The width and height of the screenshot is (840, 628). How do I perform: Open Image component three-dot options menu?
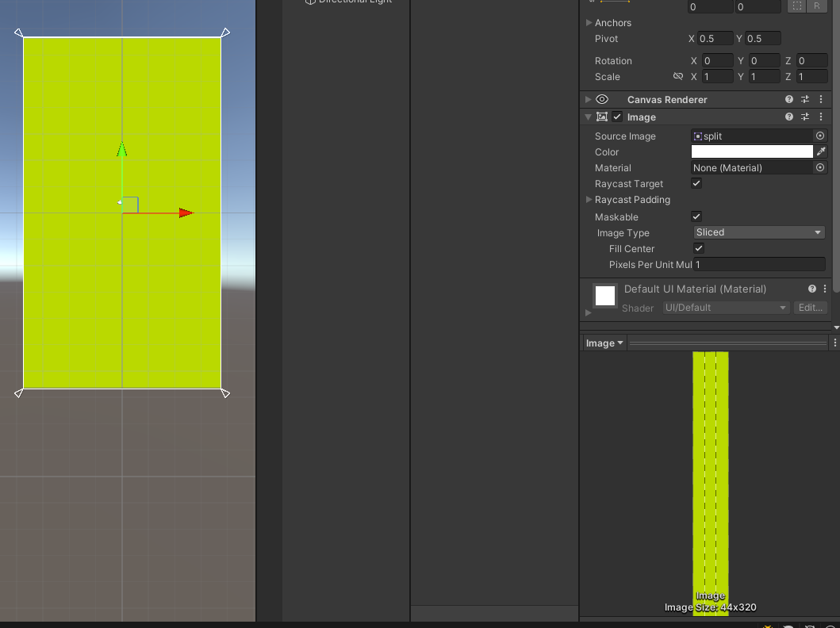click(x=821, y=117)
